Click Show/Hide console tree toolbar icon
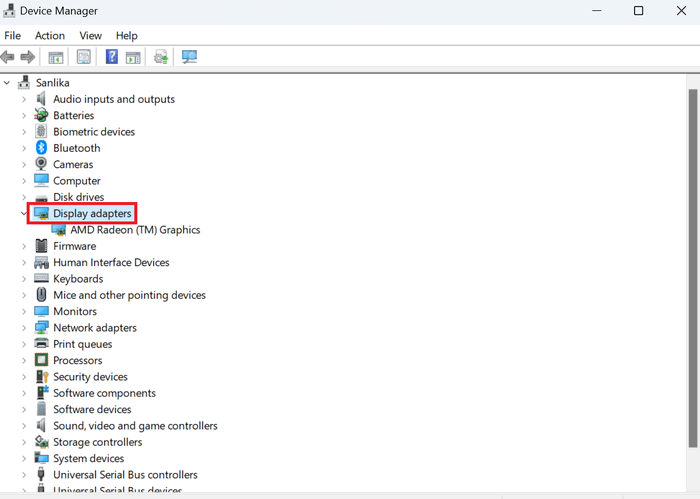700x499 pixels. click(56, 57)
